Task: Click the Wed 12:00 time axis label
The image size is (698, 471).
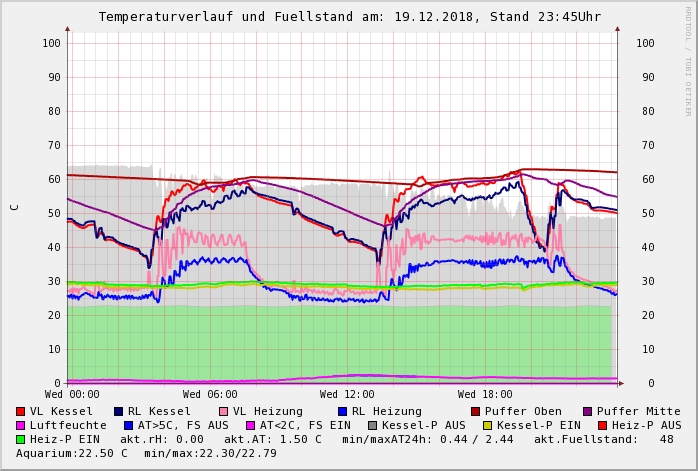Action: pos(347,395)
